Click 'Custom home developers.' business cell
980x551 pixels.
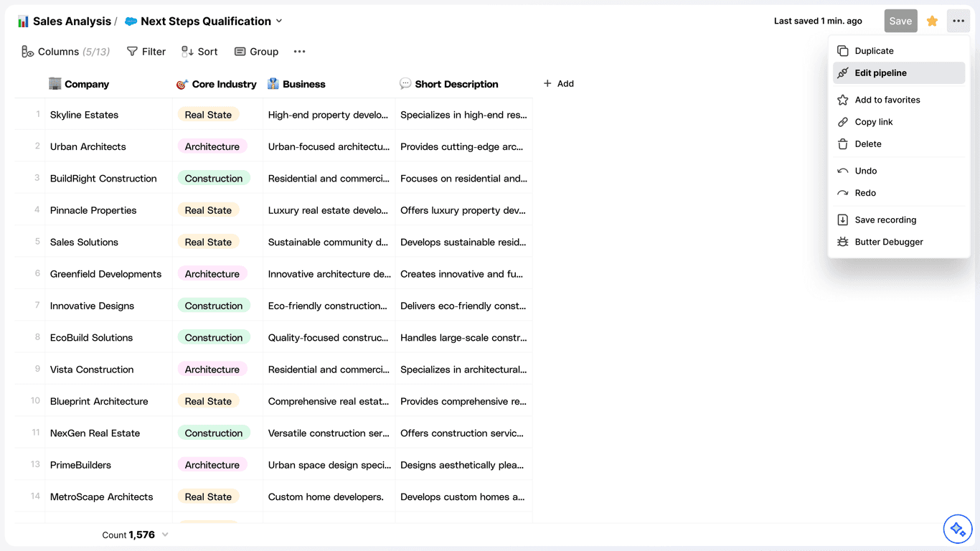pos(329,496)
